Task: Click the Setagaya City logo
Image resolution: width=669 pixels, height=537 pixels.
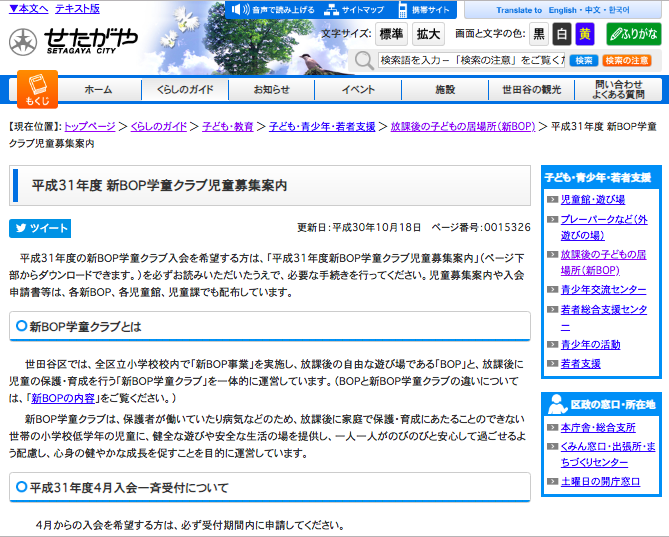Action: coord(72,42)
